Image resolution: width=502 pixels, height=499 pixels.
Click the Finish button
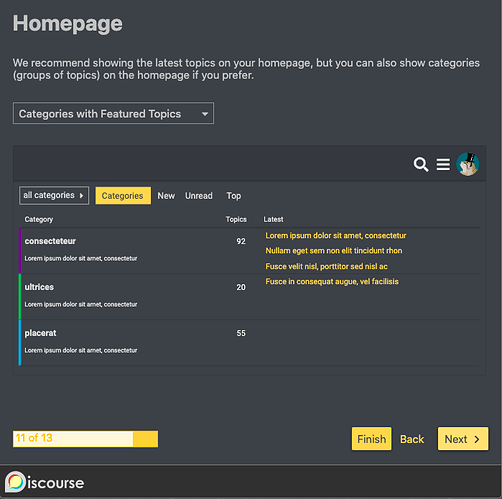(372, 439)
